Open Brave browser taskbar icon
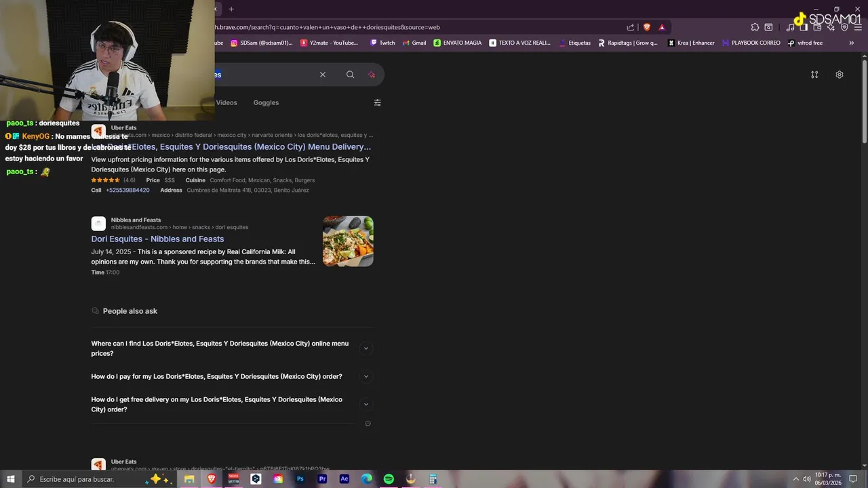 212,479
